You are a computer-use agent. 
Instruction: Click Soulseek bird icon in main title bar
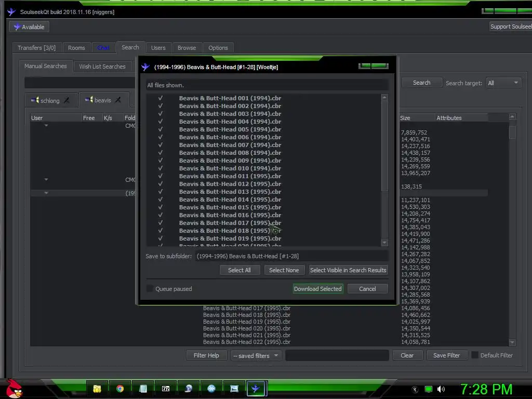tap(11, 12)
